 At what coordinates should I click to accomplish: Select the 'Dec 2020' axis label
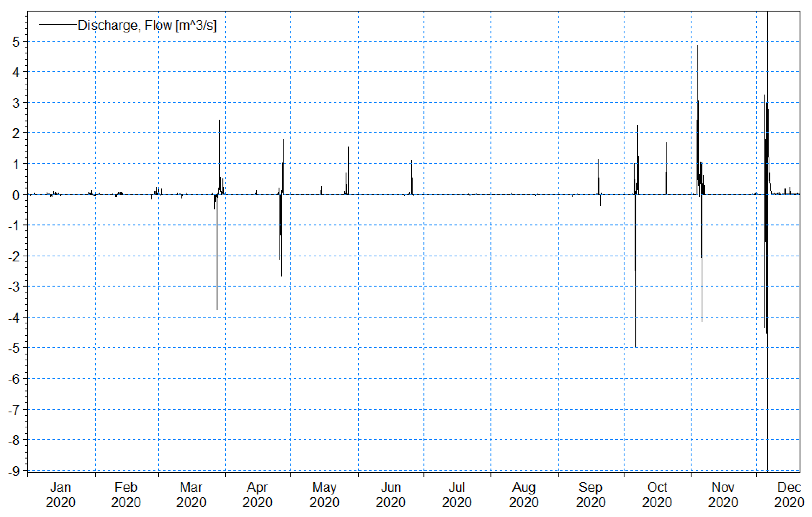(x=789, y=495)
